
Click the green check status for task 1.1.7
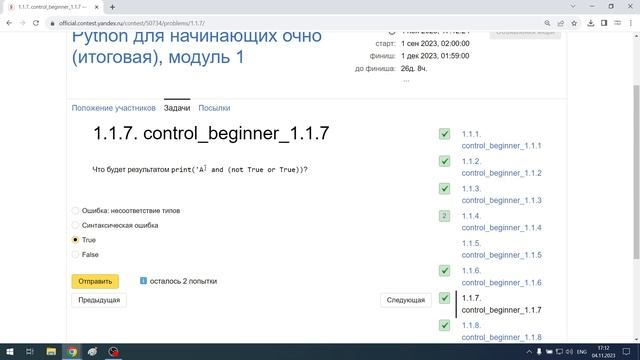coord(444,298)
